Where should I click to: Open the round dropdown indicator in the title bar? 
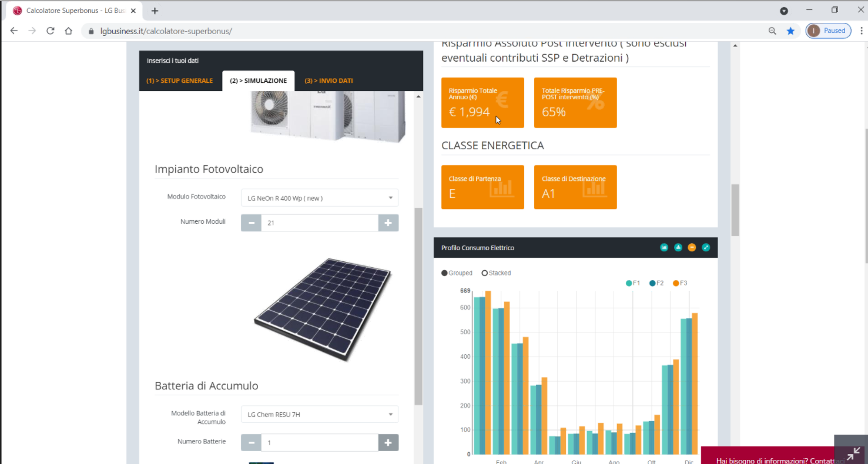pos(783,11)
